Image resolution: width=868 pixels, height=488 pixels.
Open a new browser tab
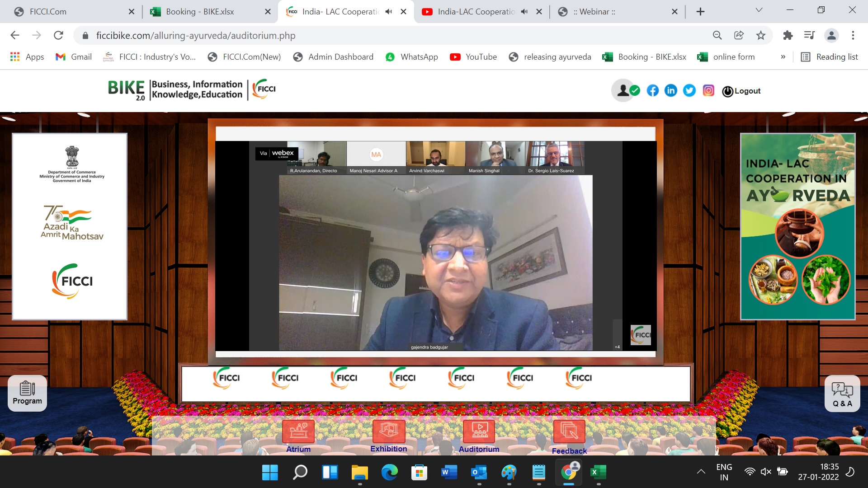pos(700,12)
